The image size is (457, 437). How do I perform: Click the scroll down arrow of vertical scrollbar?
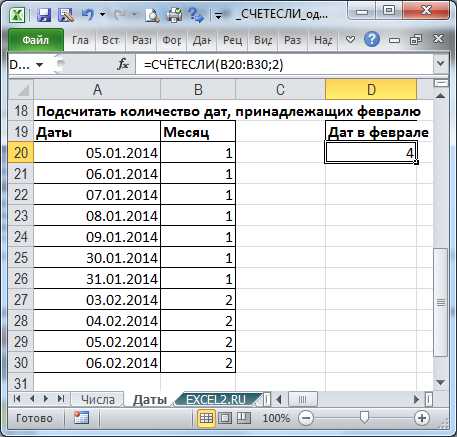pyautogui.click(x=441, y=382)
